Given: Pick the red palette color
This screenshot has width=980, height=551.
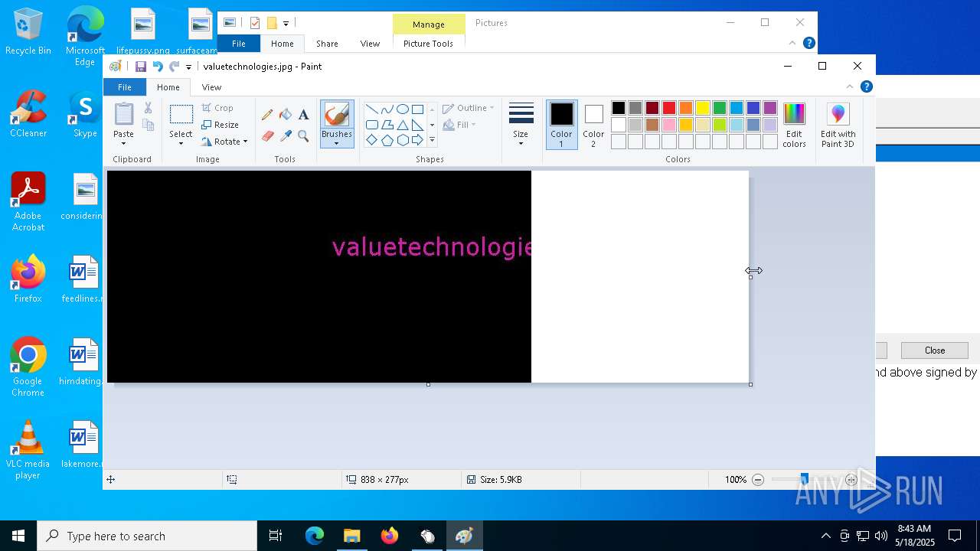Looking at the screenshot, I should 669,108.
